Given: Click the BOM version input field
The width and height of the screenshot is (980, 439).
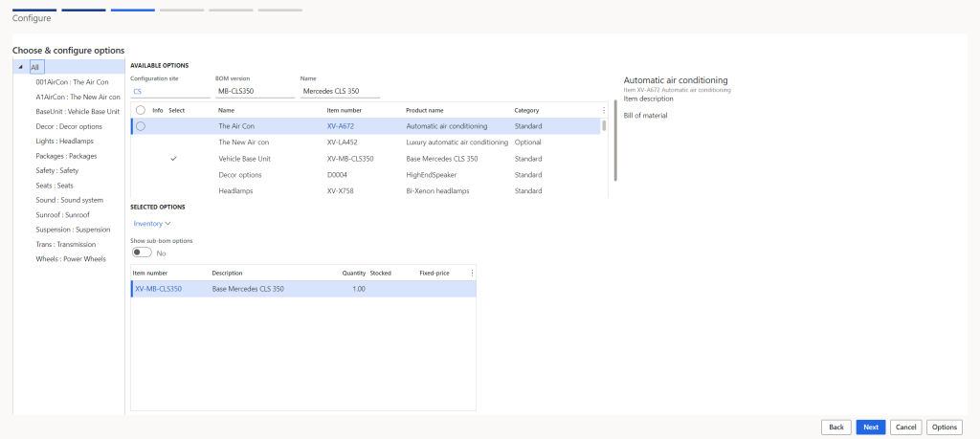Looking at the screenshot, I should pyautogui.click(x=255, y=92).
